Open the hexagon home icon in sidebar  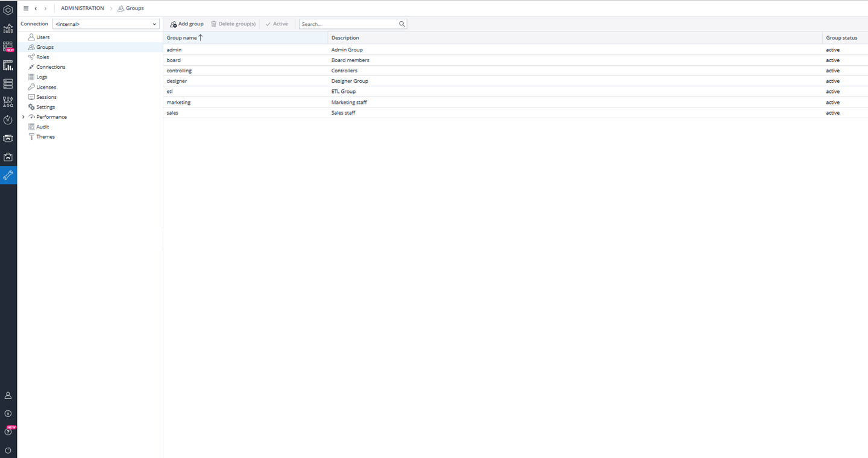point(8,10)
